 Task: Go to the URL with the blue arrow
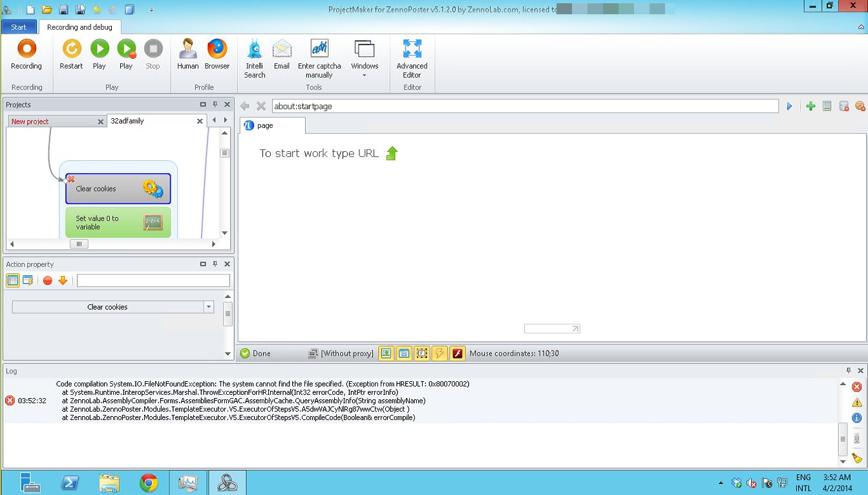[789, 106]
